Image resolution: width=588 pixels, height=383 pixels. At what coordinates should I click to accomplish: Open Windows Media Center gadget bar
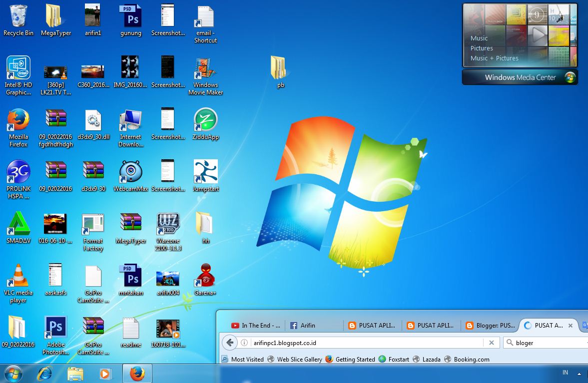point(520,77)
